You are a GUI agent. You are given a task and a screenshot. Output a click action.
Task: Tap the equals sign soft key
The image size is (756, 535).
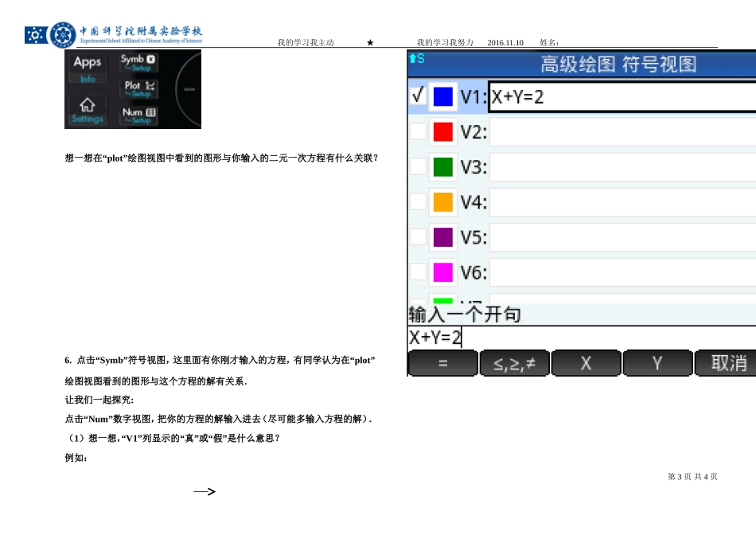click(442, 363)
